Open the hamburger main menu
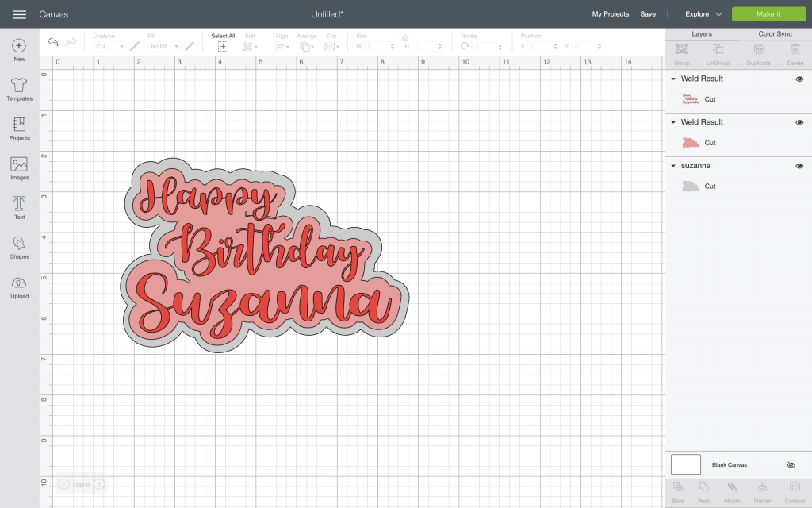The width and height of the screenshot is (812, 508). pyautogui.click(x=20, y=14)
